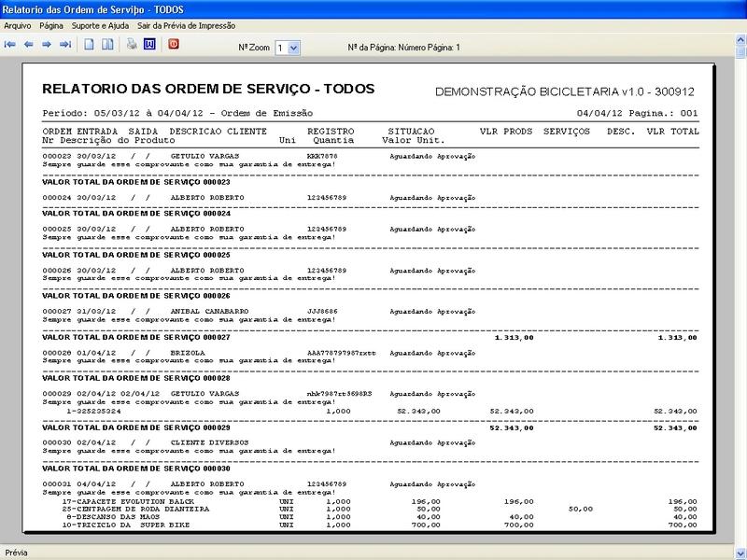
Task: Open the Página menu
Action: click(x=52, y=26)
